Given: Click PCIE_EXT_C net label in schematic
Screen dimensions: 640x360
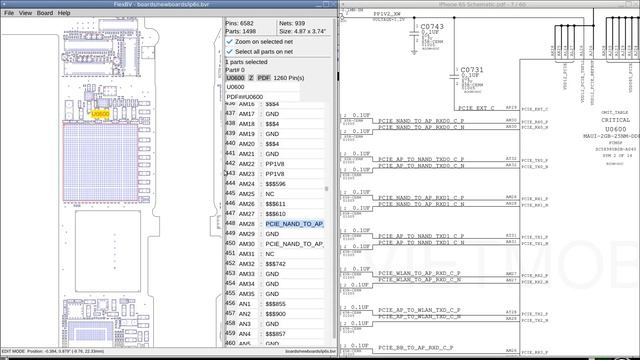Looking at the screenshot, I should [x=476, y=108].
